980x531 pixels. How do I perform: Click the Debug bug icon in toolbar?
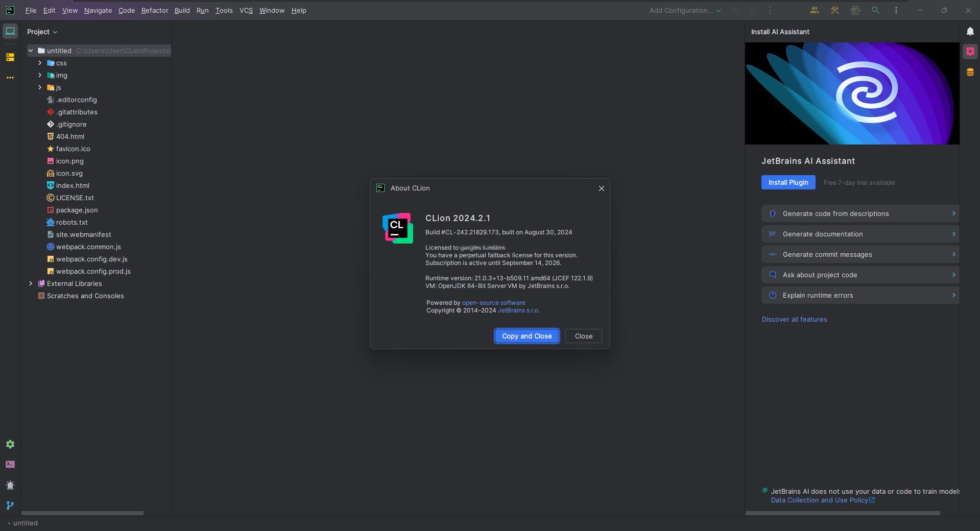point(753,10)
